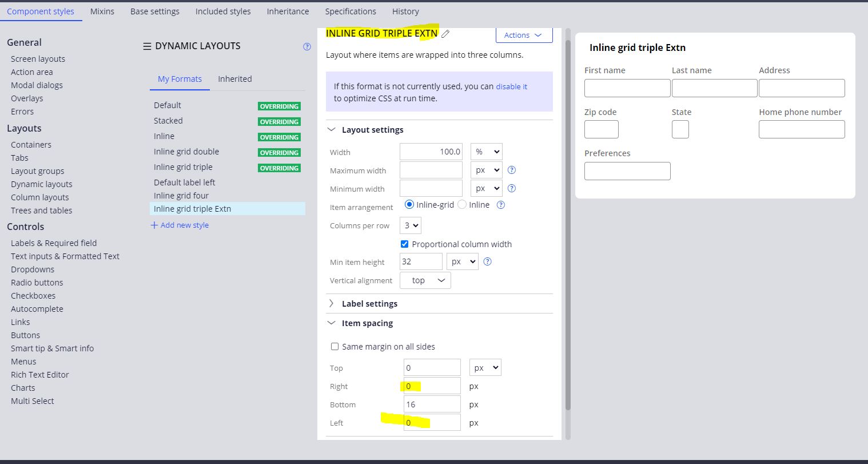Open the Actions menu button
Screen dimensions: 868x464
click(x=523, y=35)
